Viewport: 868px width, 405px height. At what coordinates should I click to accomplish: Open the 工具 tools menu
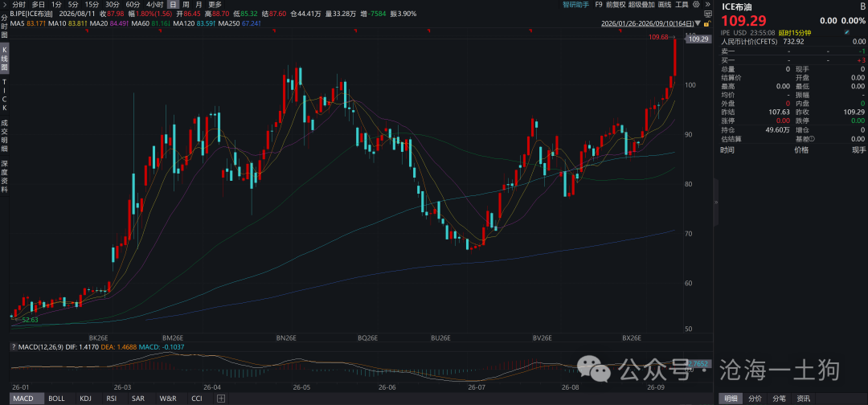coord(682,5)
